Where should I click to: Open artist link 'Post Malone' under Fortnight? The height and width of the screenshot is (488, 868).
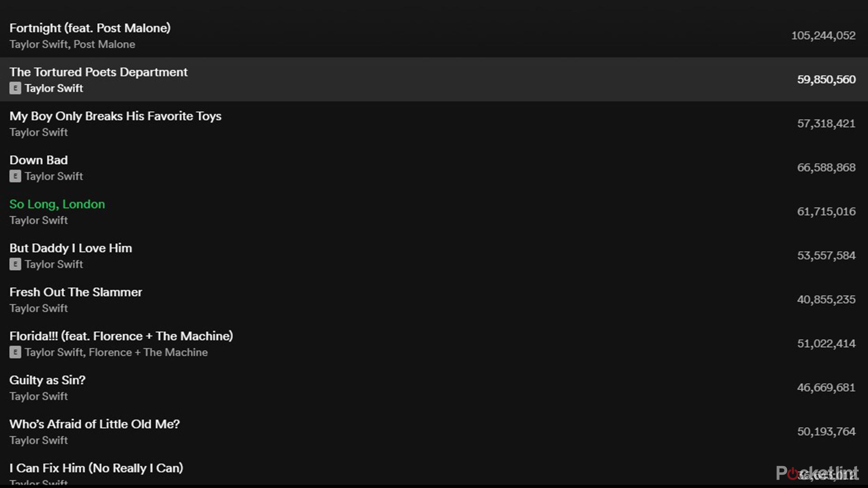coord(104,44)
